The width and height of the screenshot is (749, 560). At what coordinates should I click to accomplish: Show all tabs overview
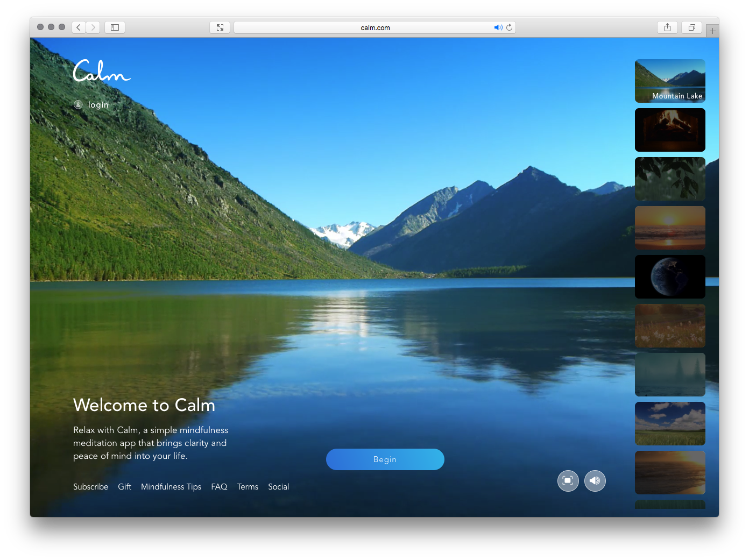691,27
